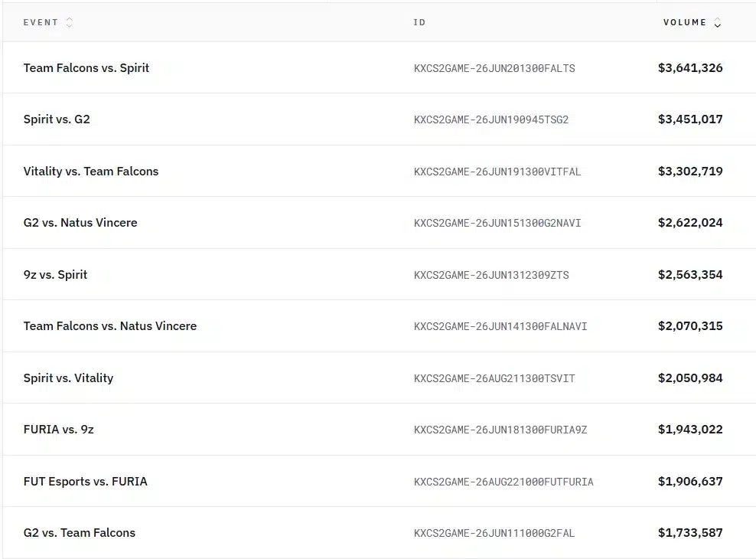Click the $2,050,984 volume value
The height and width of the screenshot is (559, 756).
point(690,378)
